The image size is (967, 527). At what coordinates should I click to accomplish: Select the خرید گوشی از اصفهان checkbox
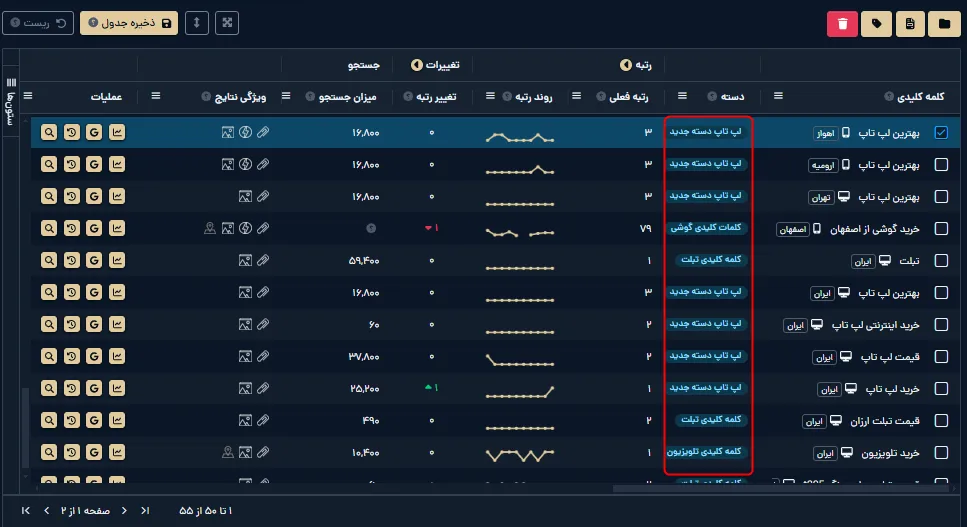941,229
